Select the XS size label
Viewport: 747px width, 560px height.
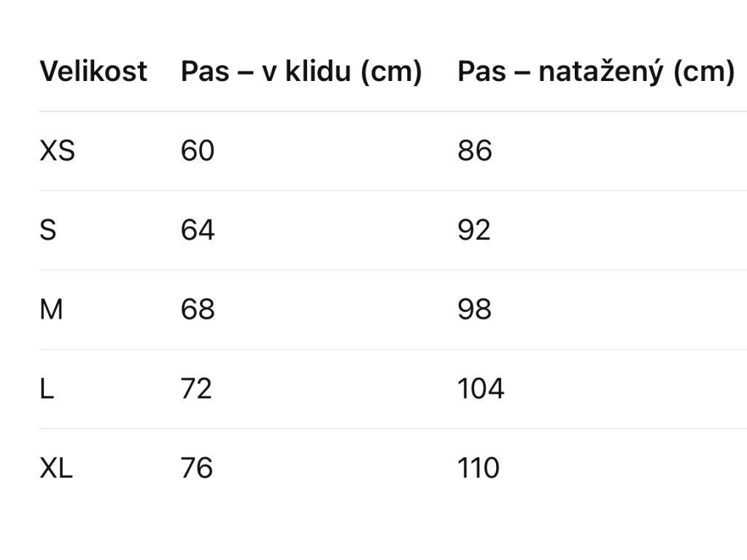(x=57, y=151)
